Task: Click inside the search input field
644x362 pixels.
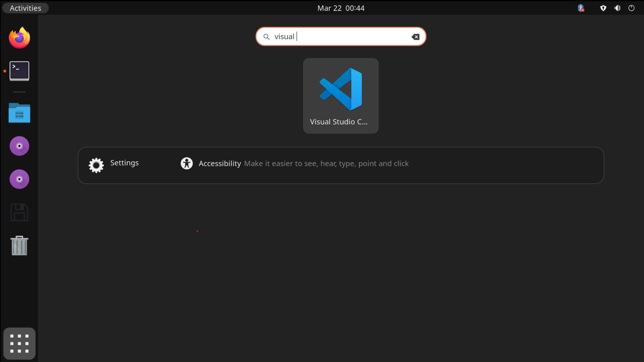Action: point(338,37)
